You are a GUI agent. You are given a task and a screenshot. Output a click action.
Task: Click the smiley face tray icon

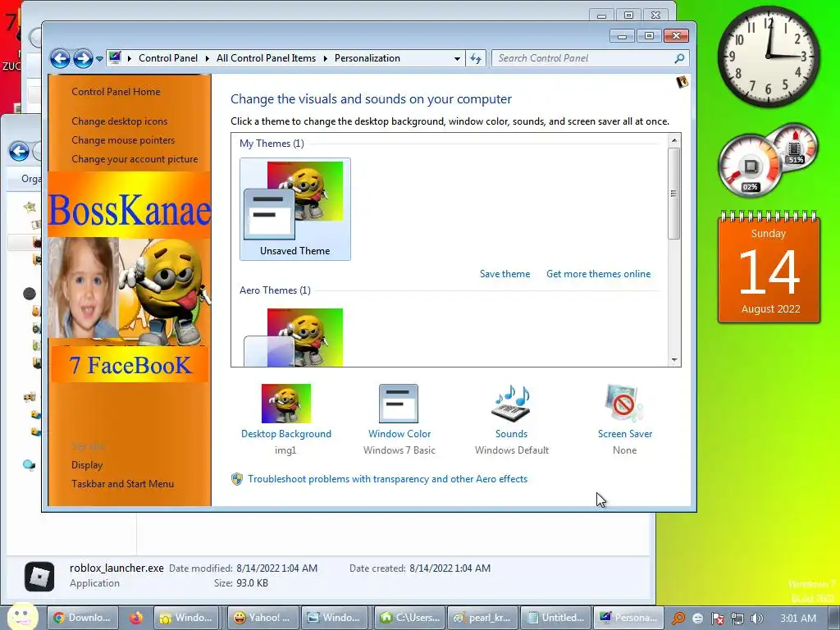coord(697,619)
